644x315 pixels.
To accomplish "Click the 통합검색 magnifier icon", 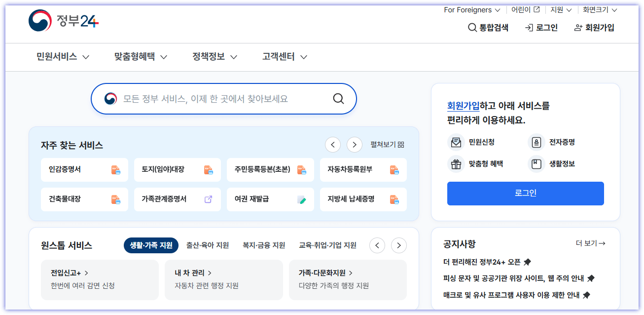I will click(x=472, y=28).
